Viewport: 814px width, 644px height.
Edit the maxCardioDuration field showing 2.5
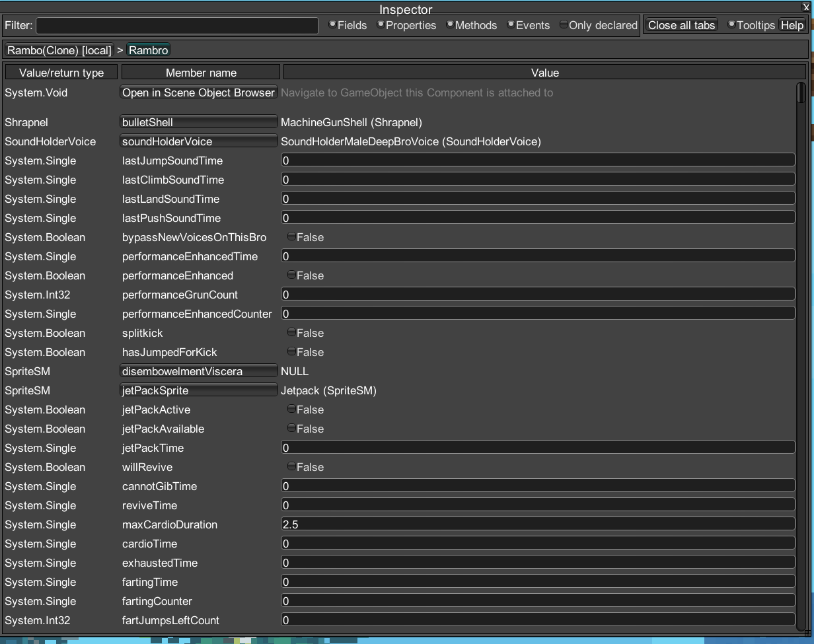point(538,524)
